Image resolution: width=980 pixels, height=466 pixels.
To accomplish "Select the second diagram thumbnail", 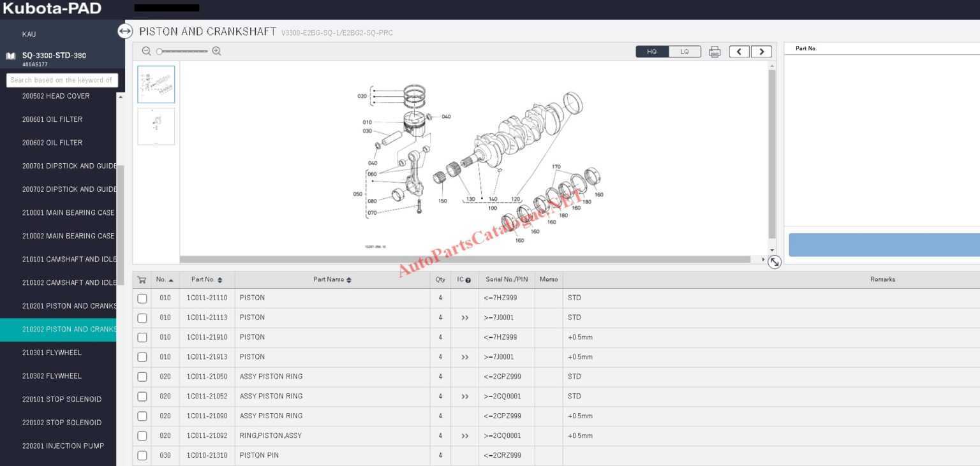I will (156, 126).
